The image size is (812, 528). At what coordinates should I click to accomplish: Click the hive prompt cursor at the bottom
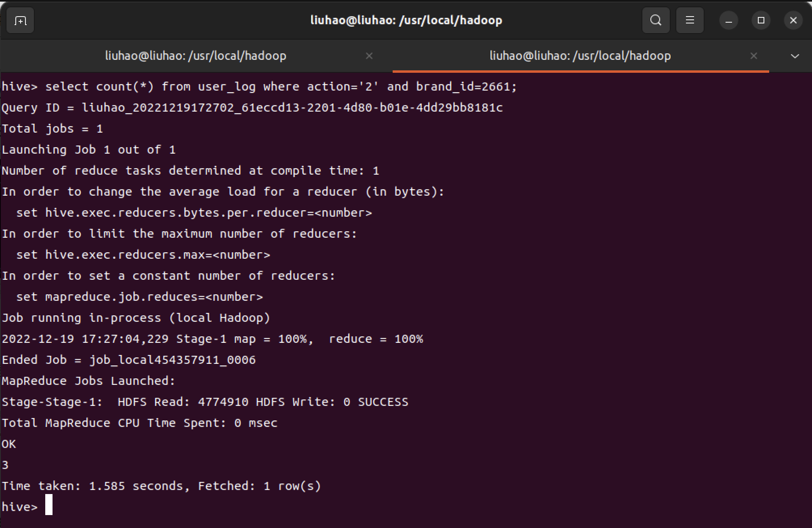click(x=48, y=505)
